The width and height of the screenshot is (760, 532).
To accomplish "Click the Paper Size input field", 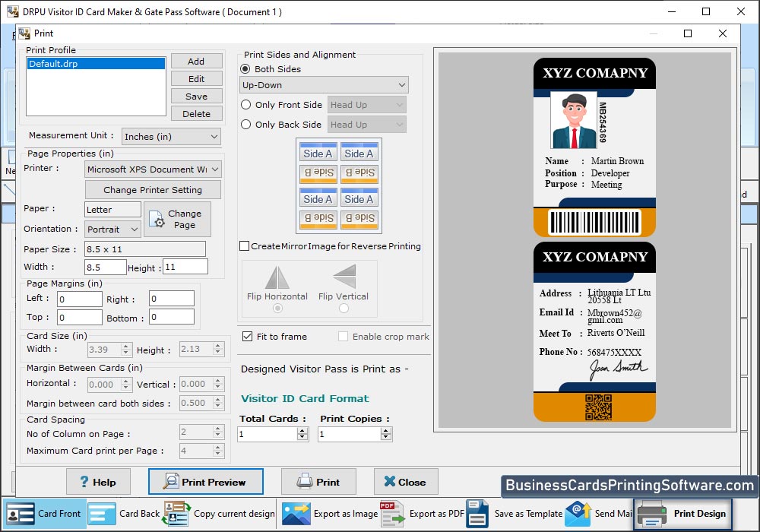I will click(145, 249).
